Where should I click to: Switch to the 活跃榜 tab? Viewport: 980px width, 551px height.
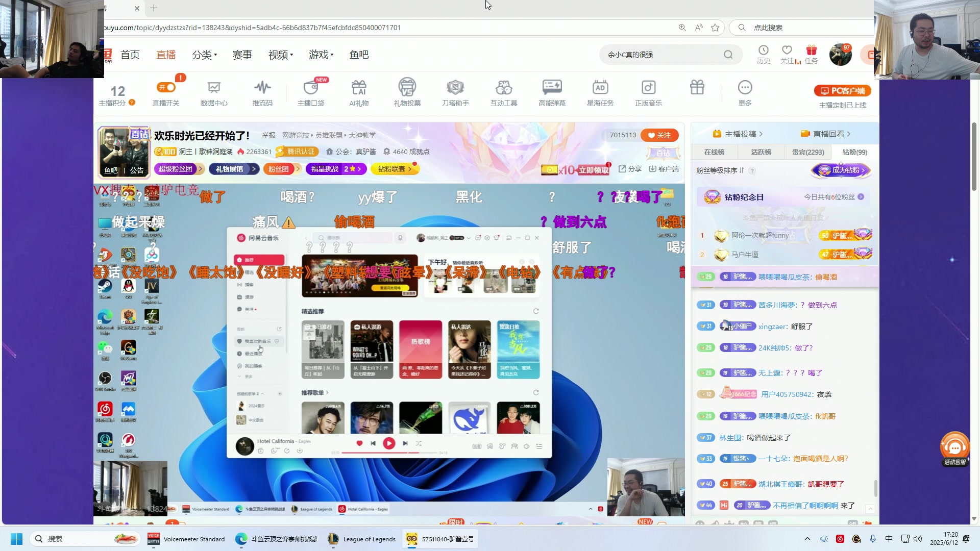coord(761,152)
